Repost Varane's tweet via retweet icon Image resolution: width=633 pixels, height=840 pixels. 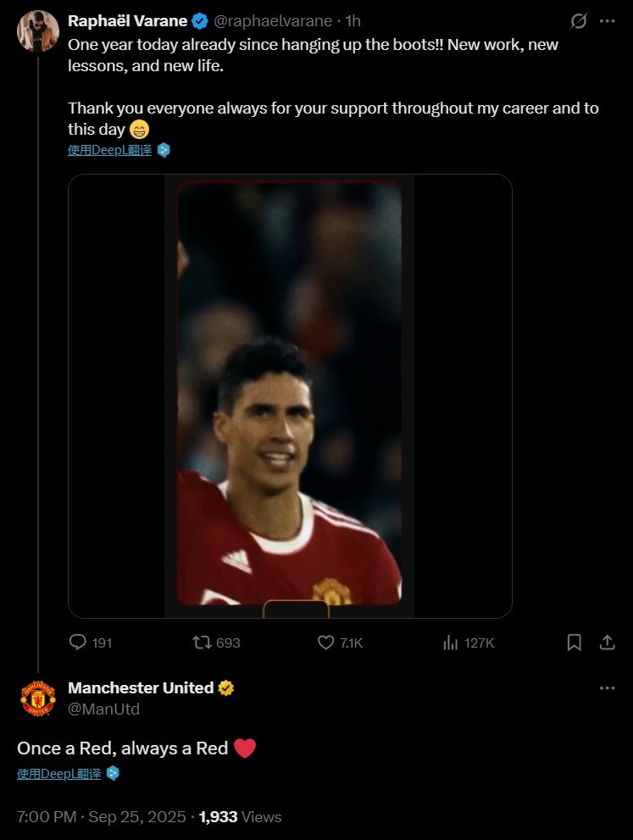tap(203, 643)
